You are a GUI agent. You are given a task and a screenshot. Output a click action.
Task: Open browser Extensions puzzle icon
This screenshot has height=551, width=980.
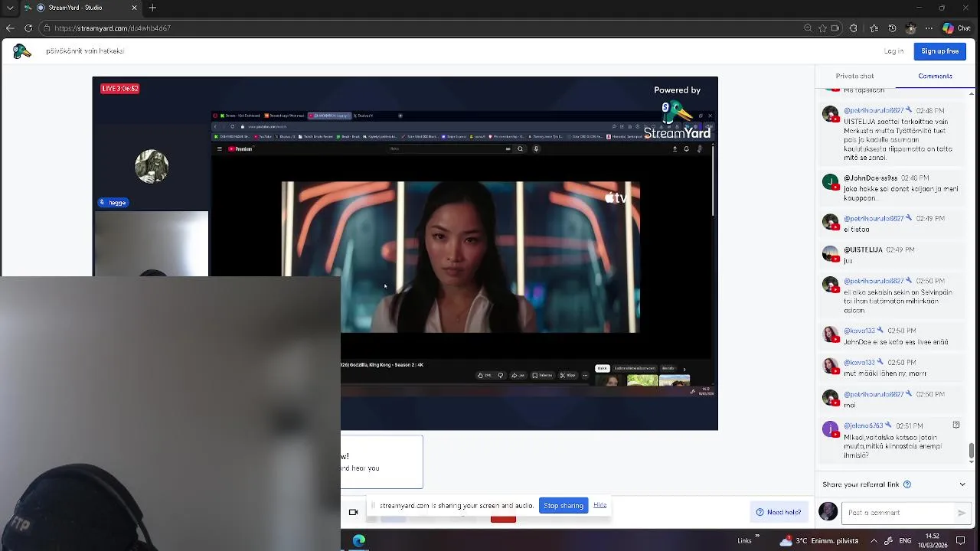click(x=853, y=28)
